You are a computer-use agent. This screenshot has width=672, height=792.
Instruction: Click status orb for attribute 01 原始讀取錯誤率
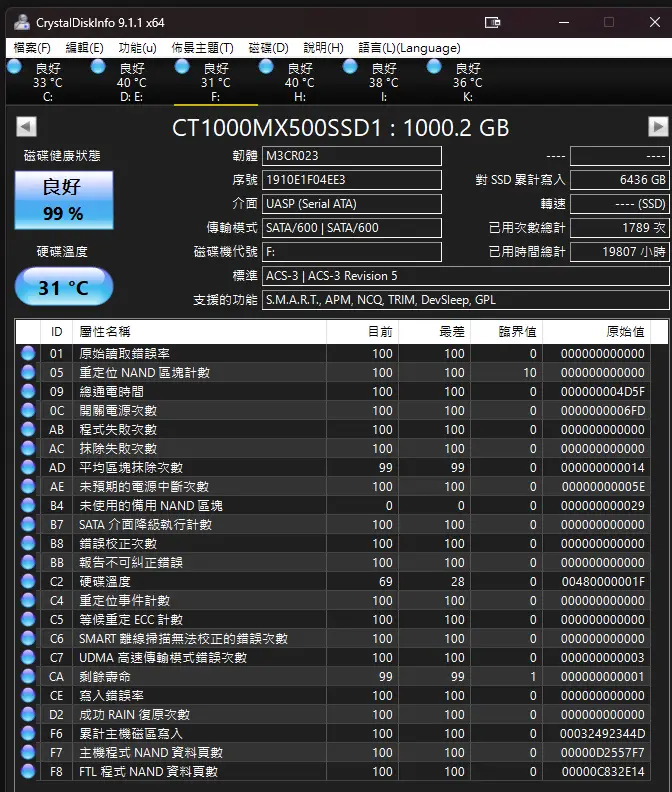(28, 354)
